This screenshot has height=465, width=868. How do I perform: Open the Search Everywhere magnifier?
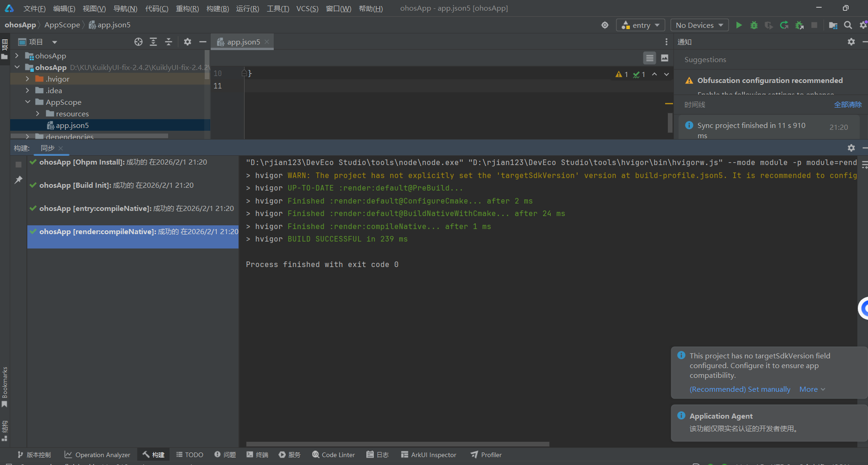point(848,25)
